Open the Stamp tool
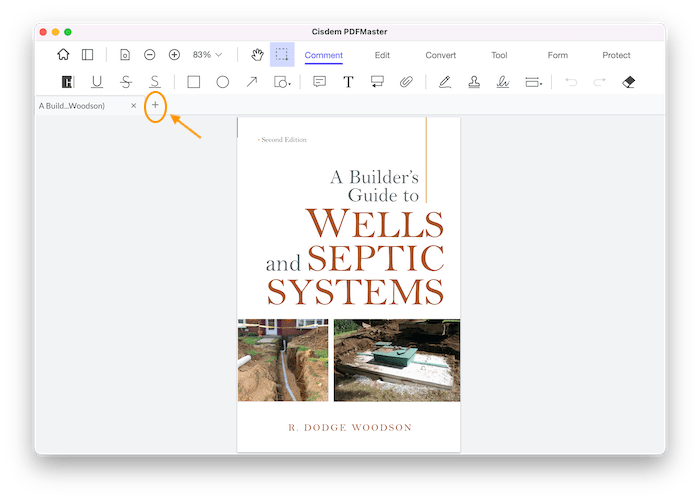Viewport: 700px width, 500px height. [x=474, y=82]
